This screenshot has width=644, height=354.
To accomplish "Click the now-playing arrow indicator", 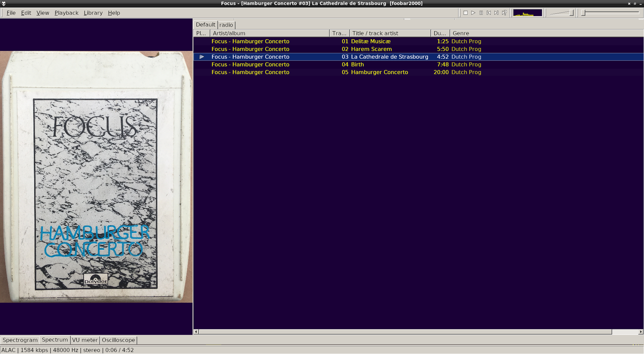I will click(202, 57).
